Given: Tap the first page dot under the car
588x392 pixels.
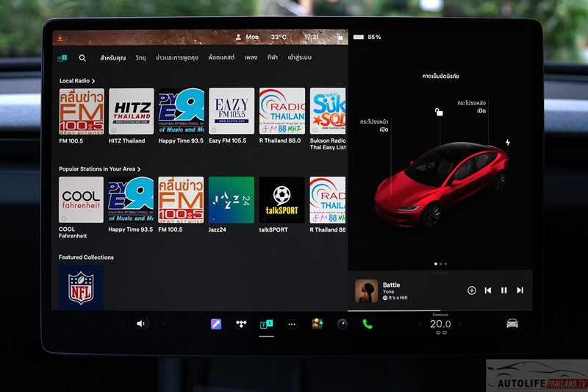Looking at the screenshot, I should coord(435,264).
